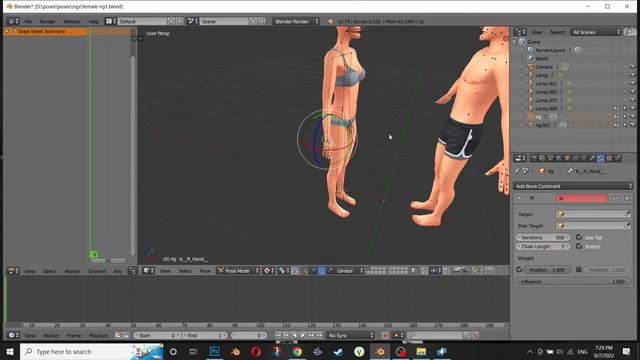Open the No Sync playback dropdown

click(x=351, y=336)
